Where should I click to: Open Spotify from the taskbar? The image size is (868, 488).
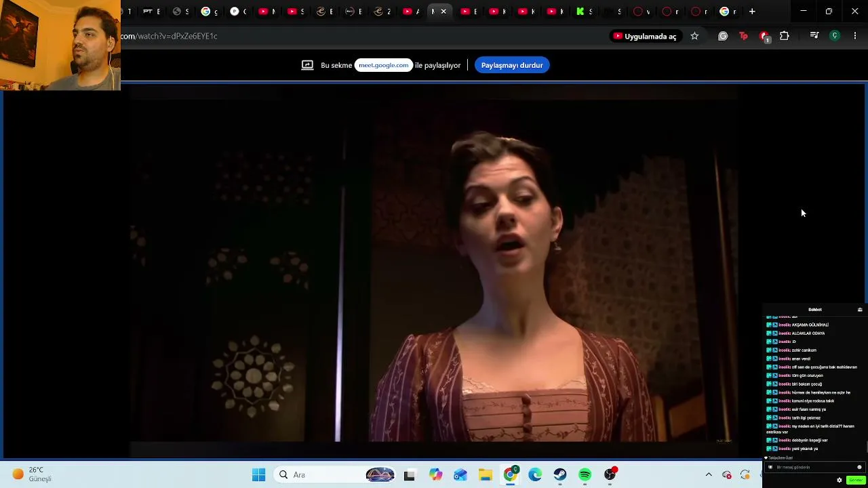pos(585,474)
